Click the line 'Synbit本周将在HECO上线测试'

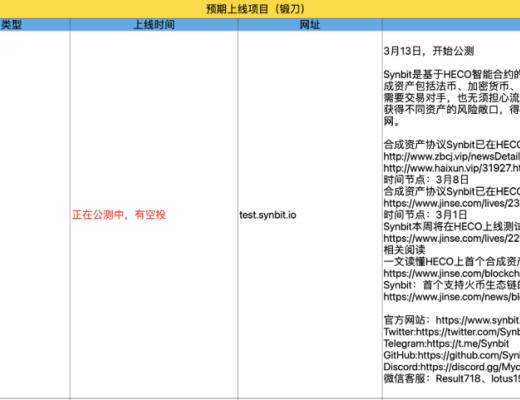(452, 227)
